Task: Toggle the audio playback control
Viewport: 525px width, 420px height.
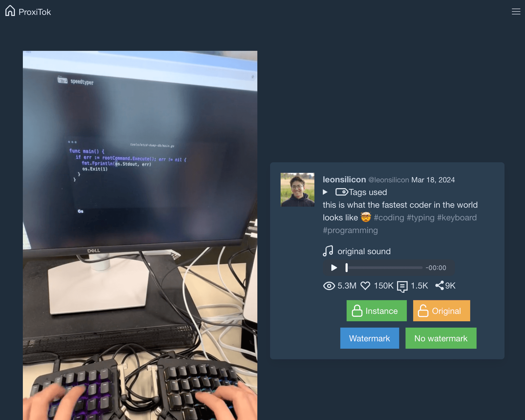Action: click(x=333, y=267)
